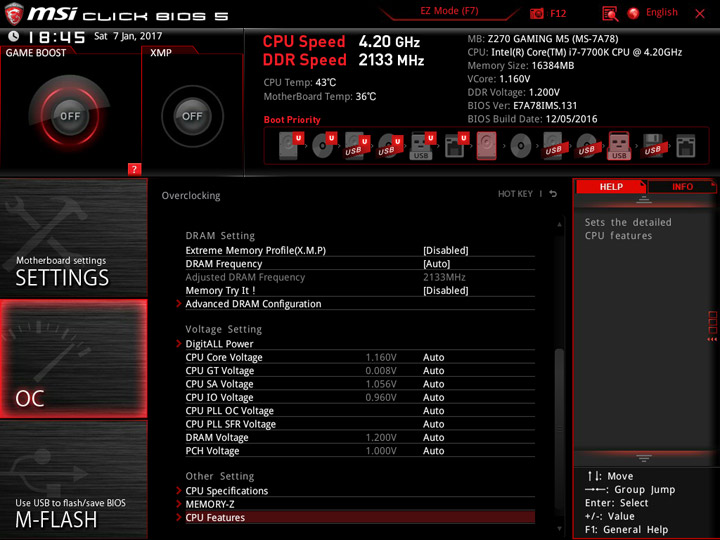The width and height of the screenshot is (720, 540).
Task: Select the UEFI hard disk boot device icon
Action: click(x=291, y=146)
